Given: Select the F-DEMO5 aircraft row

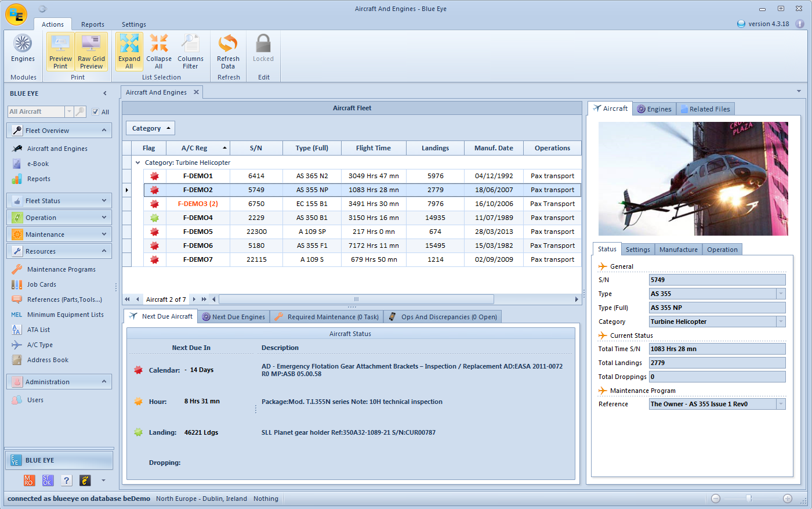Looking at the screenshot, I should (x=198, y=232).
